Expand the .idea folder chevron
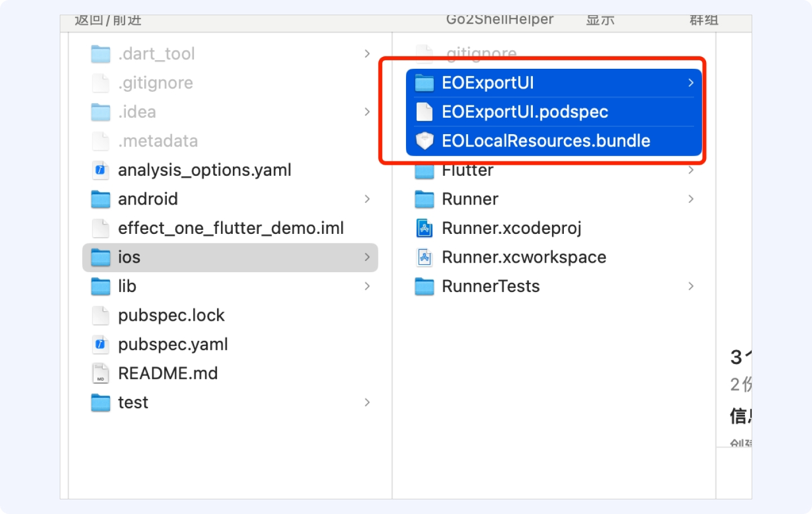Image resolution: width=812 pixels, height=514 pixels. pos(367,112)
